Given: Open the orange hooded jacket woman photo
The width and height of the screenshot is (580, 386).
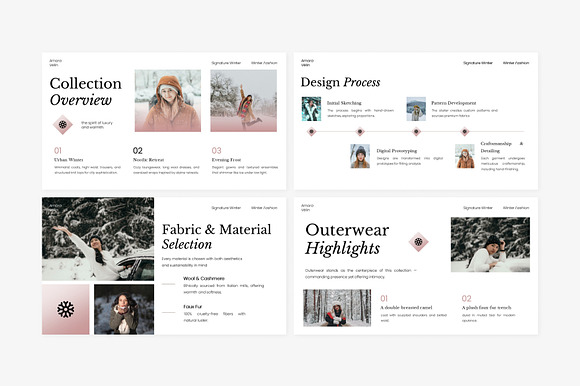Looking at the screenshot, I should (168, 101).
